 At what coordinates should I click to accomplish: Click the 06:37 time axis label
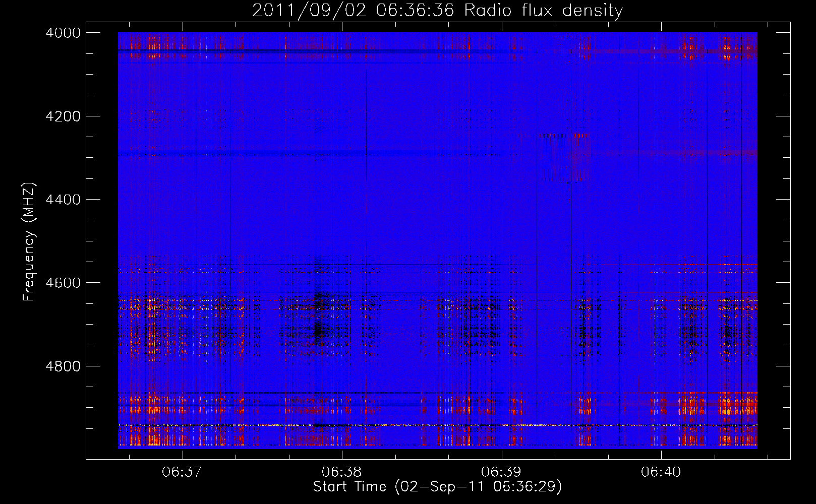coord(182,472)
